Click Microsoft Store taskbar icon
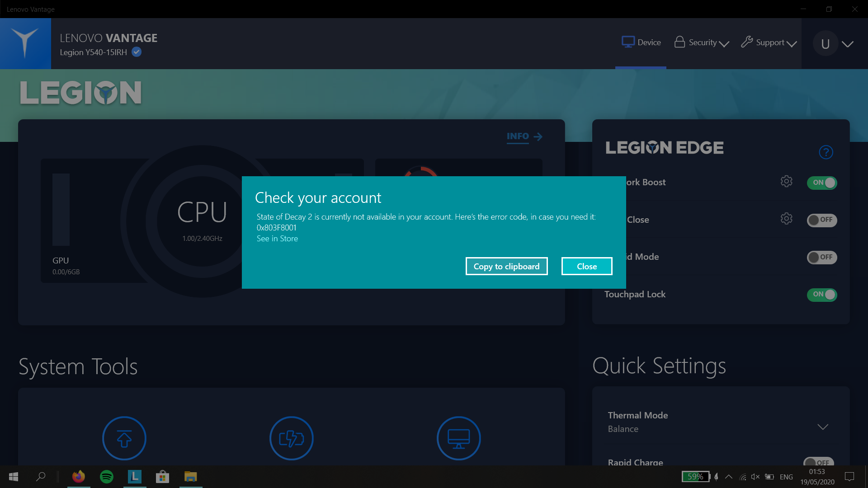This screenshot has height=488, width=868. point(162,476)
